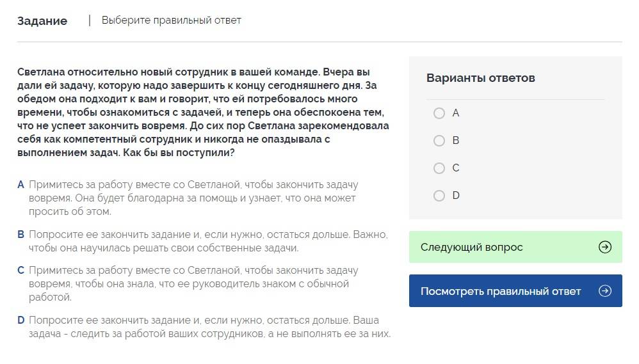Click the Варианты ответов panel title

click(x=480, y=78)
